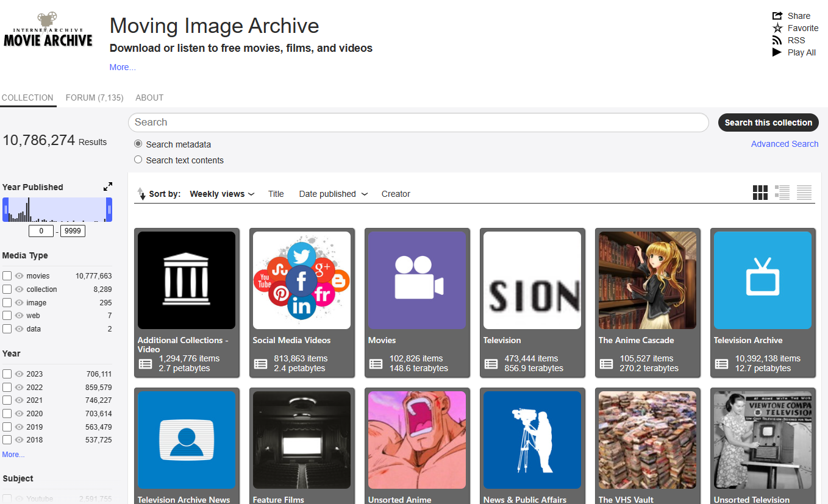Sort by Title
Screen dimensions: 828x504
pyautogui.click(x=276, y=194)
